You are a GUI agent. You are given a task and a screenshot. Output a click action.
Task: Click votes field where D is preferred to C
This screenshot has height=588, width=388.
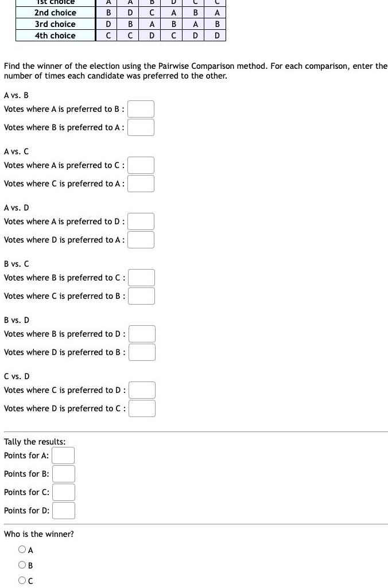tap(143, 408)
